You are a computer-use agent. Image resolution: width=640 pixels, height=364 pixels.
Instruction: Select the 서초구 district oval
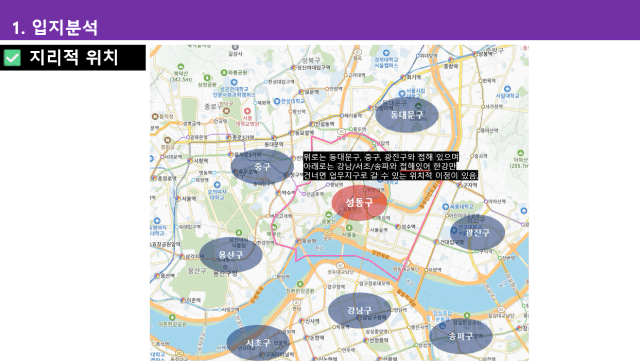(x=258, y=342)
